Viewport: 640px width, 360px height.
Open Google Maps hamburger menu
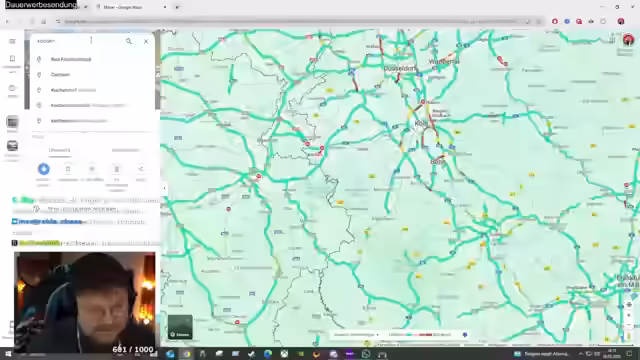click(12, 41)
